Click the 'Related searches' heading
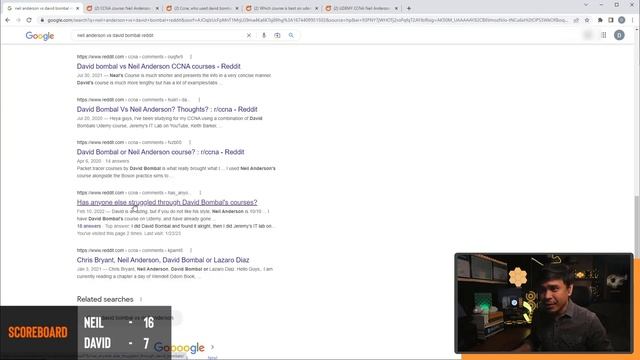 coord(105,299)
